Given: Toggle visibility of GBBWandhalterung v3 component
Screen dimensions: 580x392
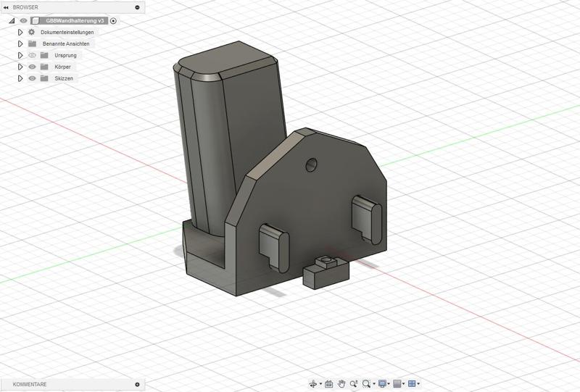Looking at the screenshot, I should [x=24, y=21].
